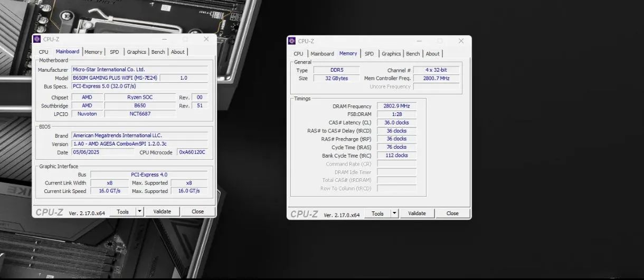The height and width of the screenshot is (280, 644).
Task: Close the Mainboard CPU-Z window via X
Action: pos(206,39)
